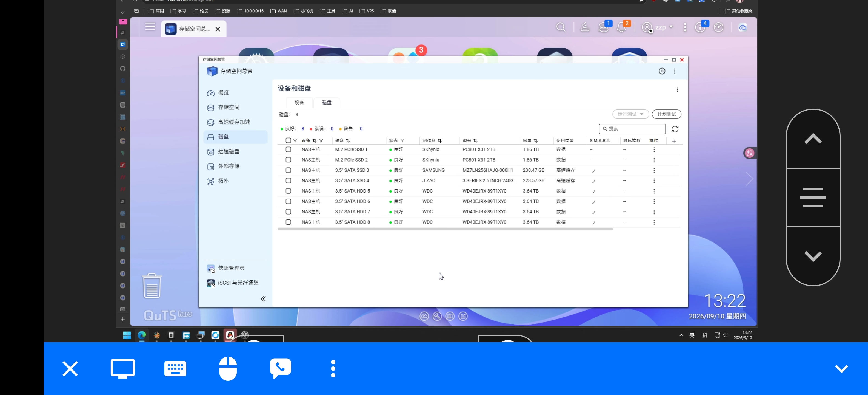Click the 警告 count link

tap(361, 129)
